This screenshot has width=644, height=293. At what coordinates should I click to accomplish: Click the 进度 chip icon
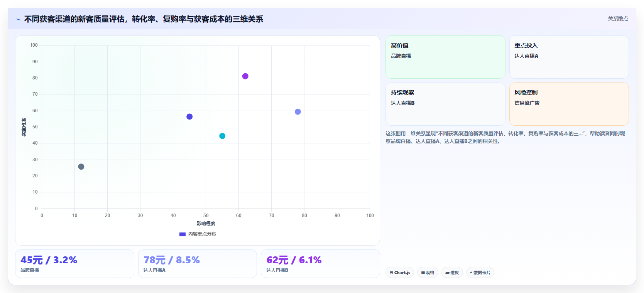click(x=447, y=273)
